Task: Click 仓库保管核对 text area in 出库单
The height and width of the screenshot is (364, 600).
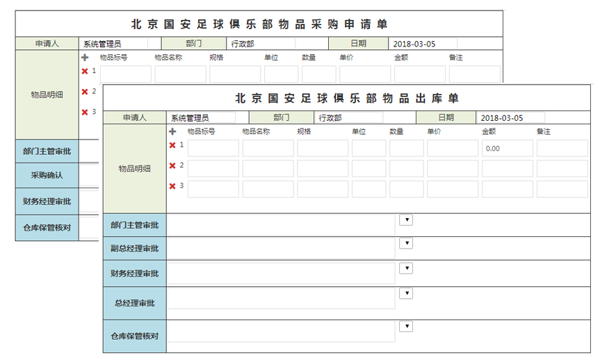Action: tap(282, 331)
